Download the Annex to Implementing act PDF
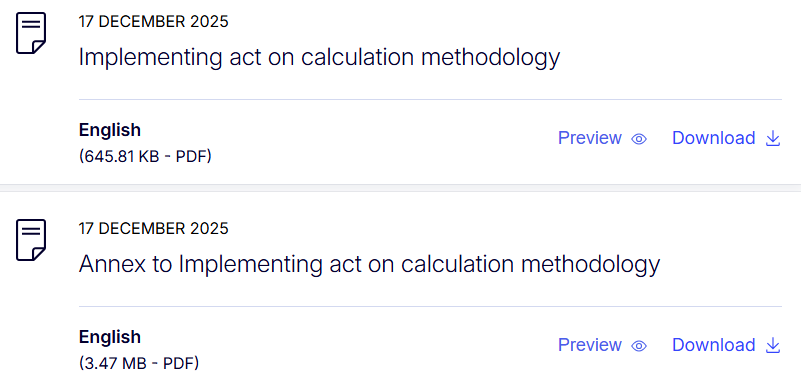 pyautogui.click(x=726, y=345)
